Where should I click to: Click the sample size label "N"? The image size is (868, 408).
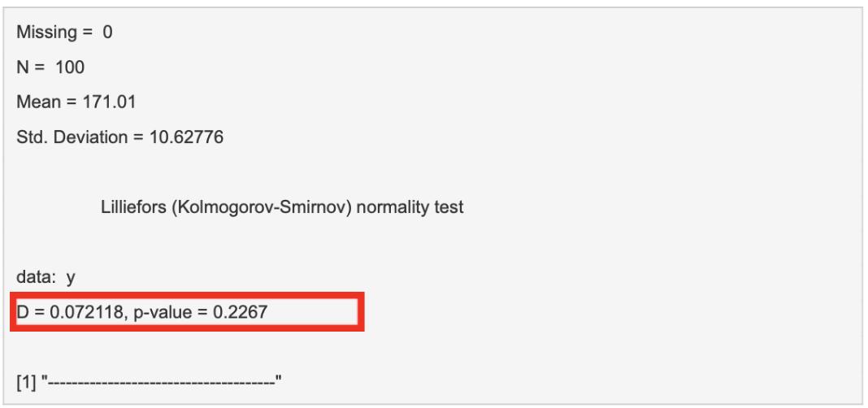(x=23, y=67)
